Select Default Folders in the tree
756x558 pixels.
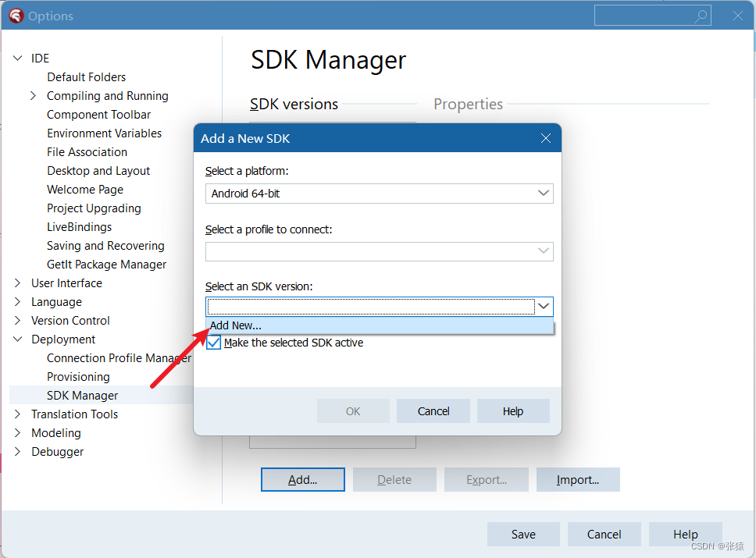[x=87, y=77]
